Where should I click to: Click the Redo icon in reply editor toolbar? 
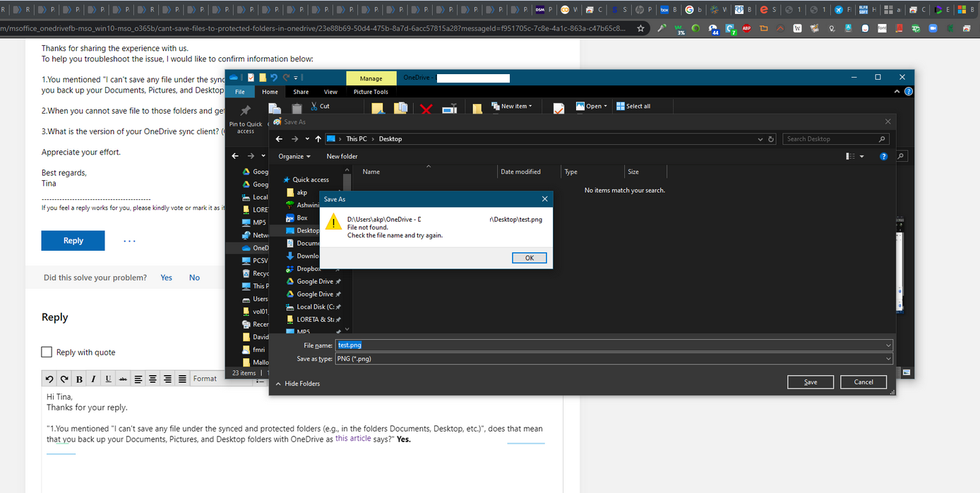(64, 379)
